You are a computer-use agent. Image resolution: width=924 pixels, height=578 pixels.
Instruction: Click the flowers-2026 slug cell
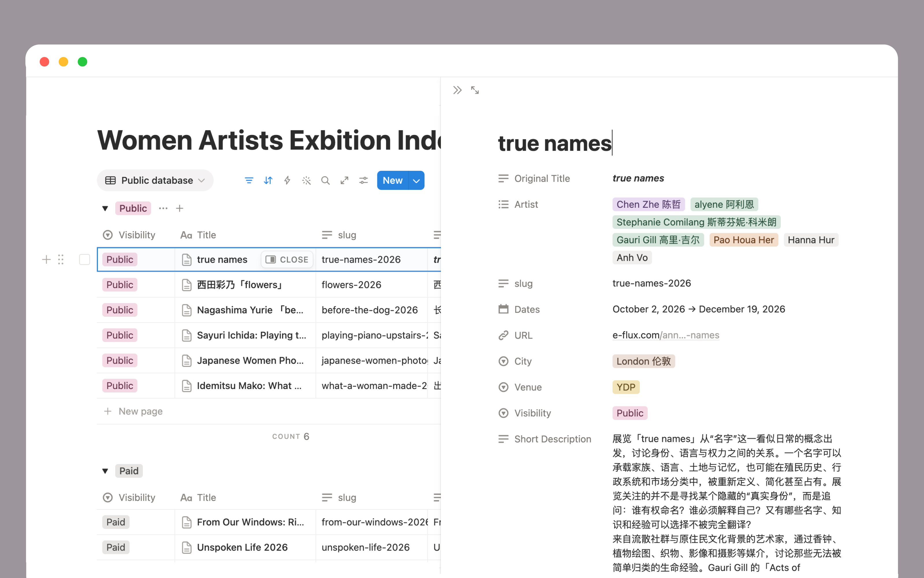point(372,285)
